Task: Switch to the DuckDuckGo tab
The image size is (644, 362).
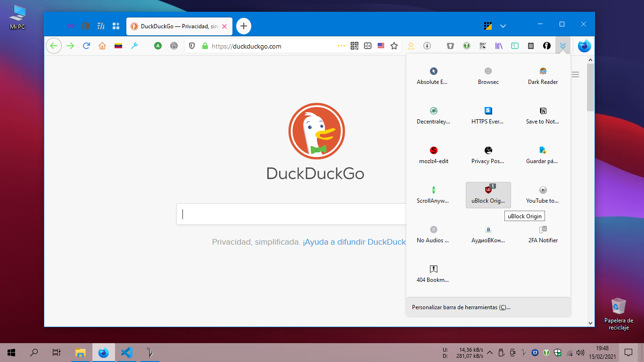Action: (179, 26)
